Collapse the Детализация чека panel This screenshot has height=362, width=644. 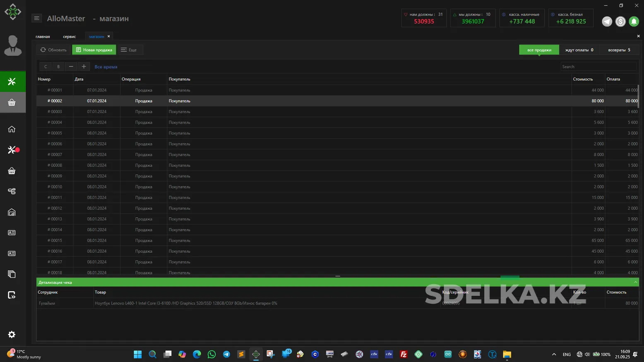pos(635,282)
